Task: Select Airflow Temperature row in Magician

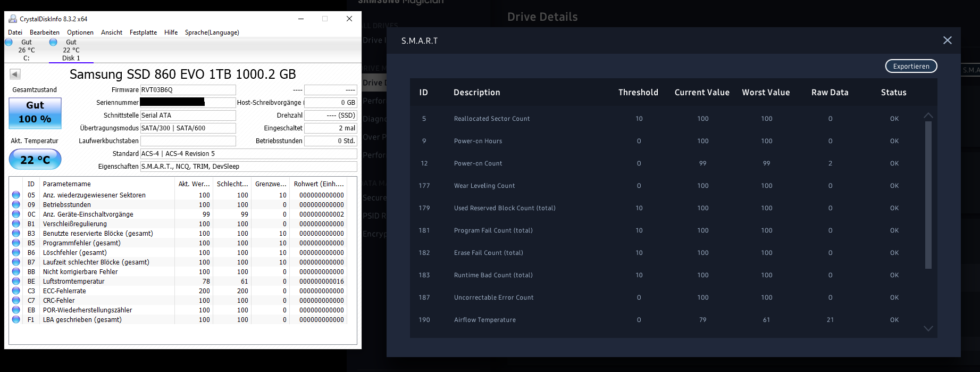Action: click(667, 320)
